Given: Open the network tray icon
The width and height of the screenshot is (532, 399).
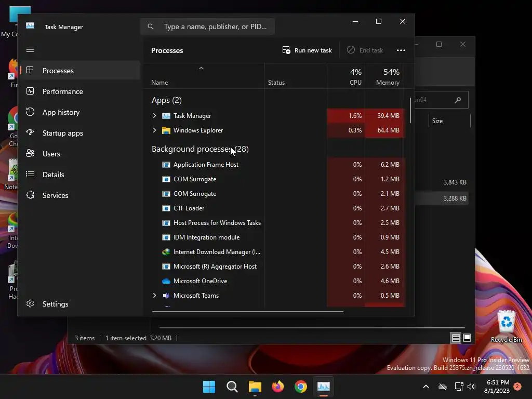Looking at the screenshot, I should (459, 387).
